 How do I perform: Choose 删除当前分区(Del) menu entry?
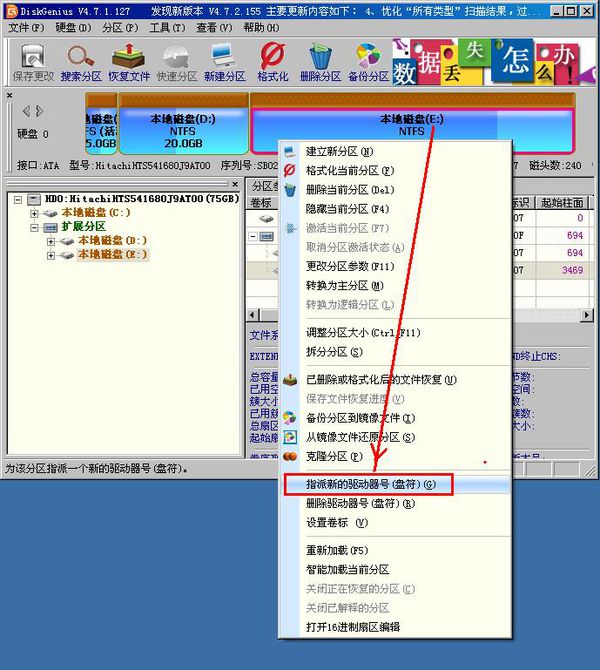(395, 190)
